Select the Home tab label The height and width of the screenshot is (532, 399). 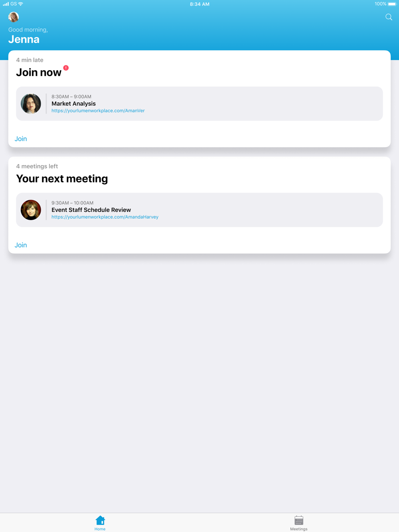[100, 529]
